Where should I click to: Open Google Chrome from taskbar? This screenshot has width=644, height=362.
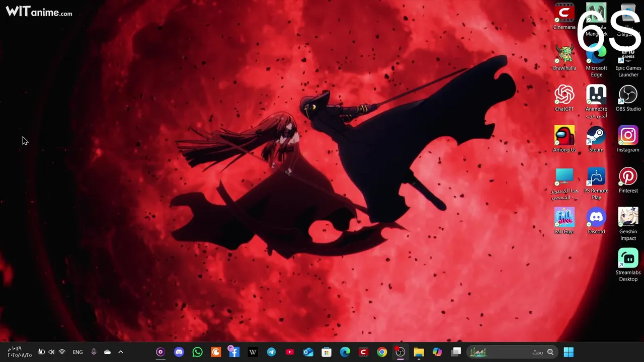[382, 352]
